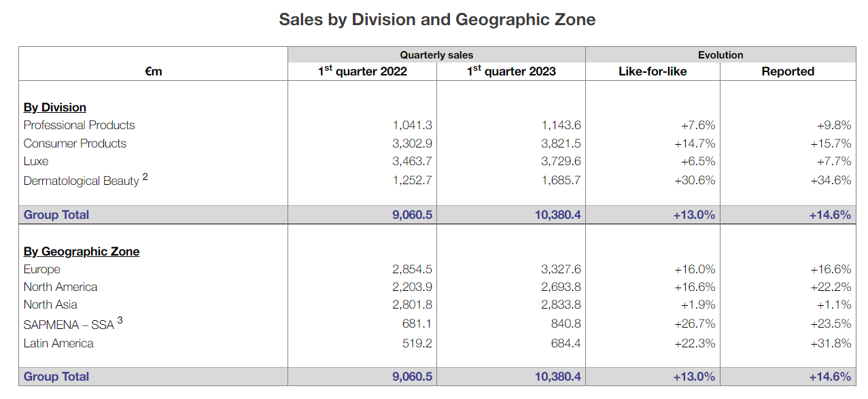Click the North America row label
The width and height of the screenshot is (868, 399).
(x=60, y=287)
